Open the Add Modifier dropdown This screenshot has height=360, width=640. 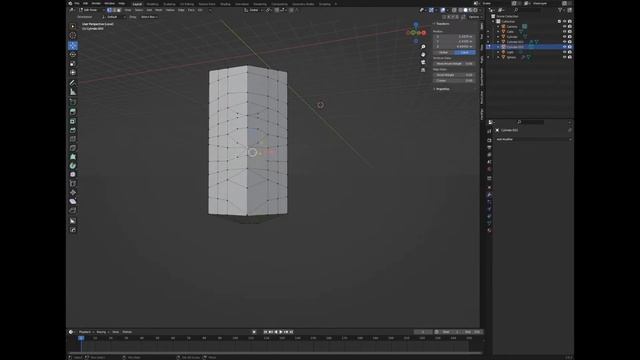[533, 139]
